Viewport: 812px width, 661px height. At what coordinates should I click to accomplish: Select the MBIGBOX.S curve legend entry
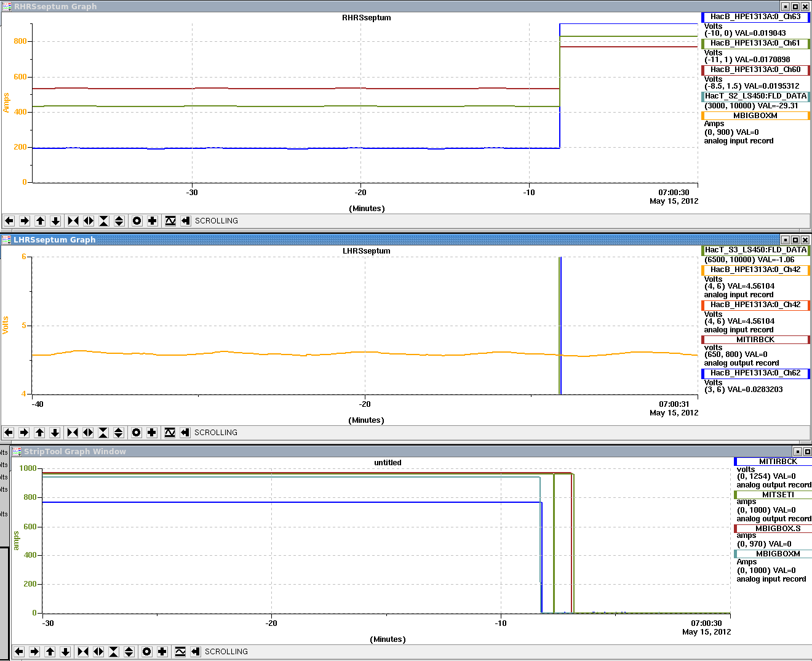pos(773,529)
